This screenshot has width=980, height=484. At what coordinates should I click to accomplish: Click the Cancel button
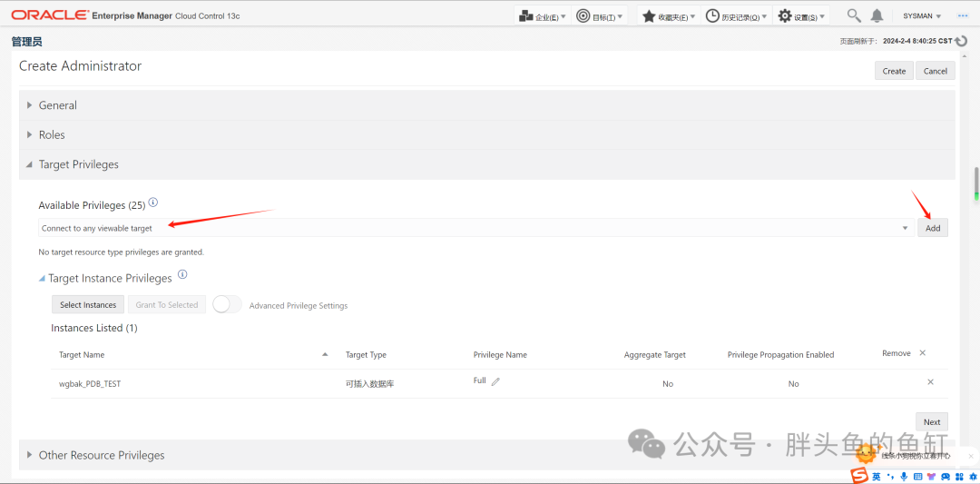tap(935, 71)
